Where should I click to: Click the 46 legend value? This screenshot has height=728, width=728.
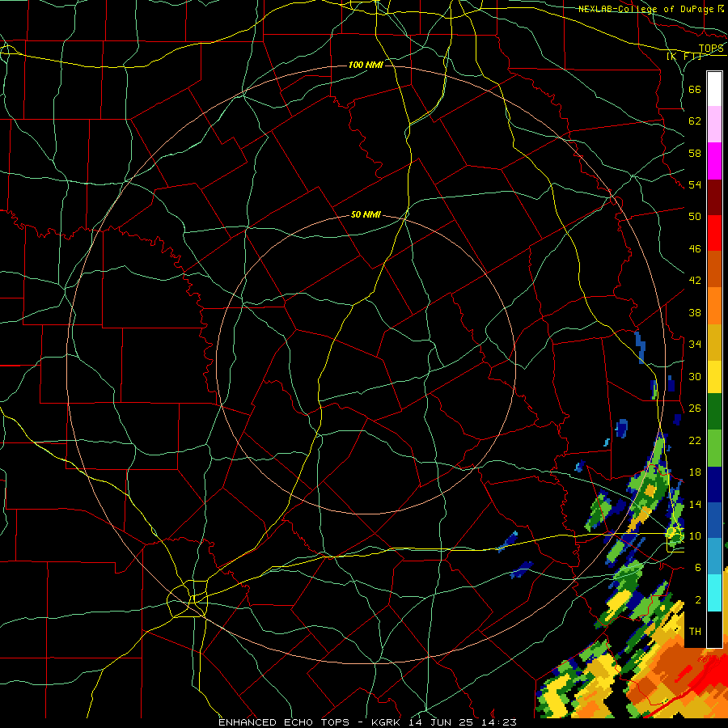click(x=695, y=249)
